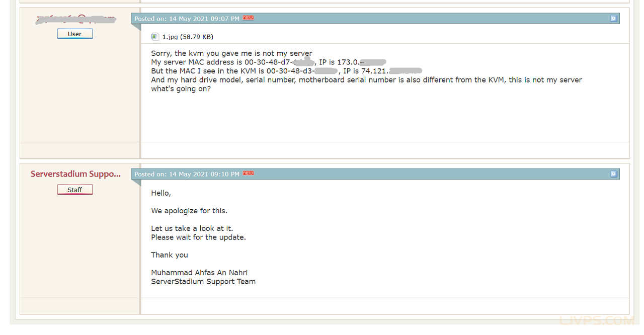This screenshot has height=335, width=644.
Task: Click the options icon on the user's post header
Action: (x=613, y=19)
